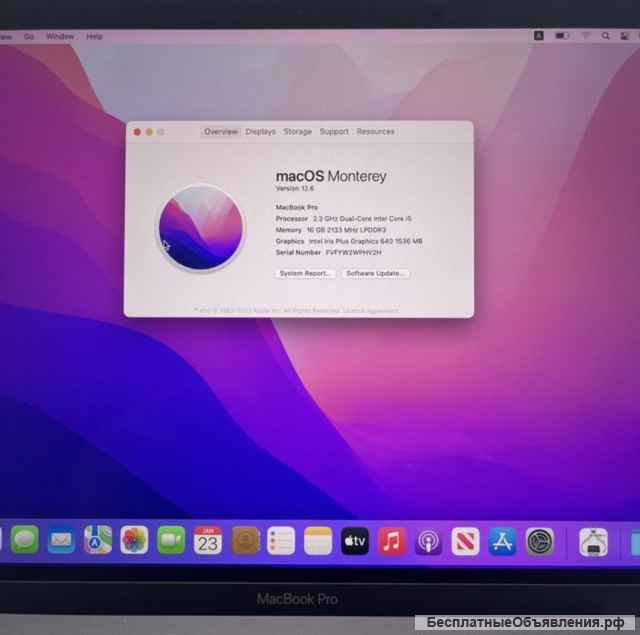Launch the Notes app in the Dock

(x=318, y=541)
